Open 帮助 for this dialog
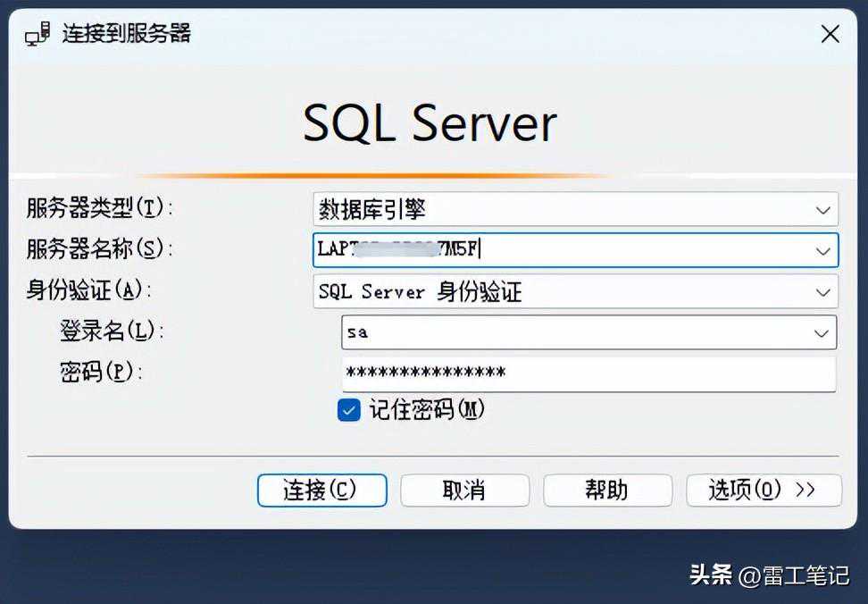 click(x=607, y=491)
